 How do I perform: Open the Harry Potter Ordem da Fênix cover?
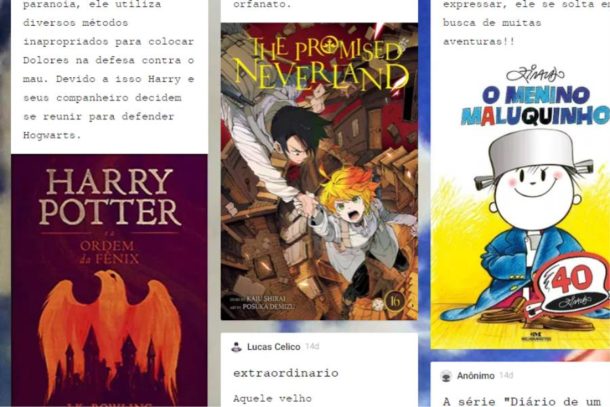click(109, 280)
